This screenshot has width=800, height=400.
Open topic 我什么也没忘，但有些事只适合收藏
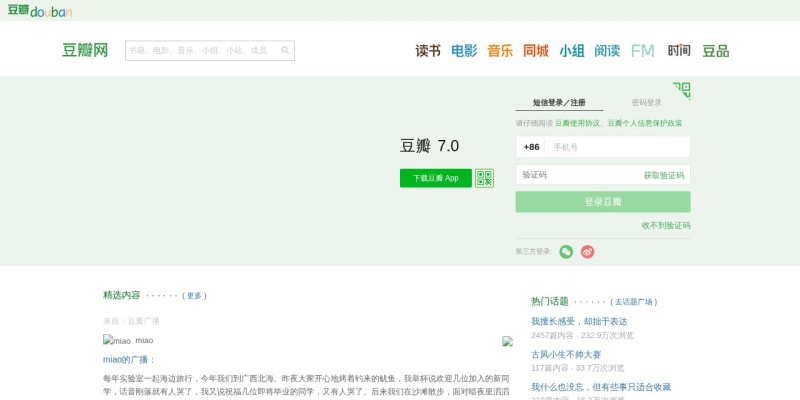(601, 387)
